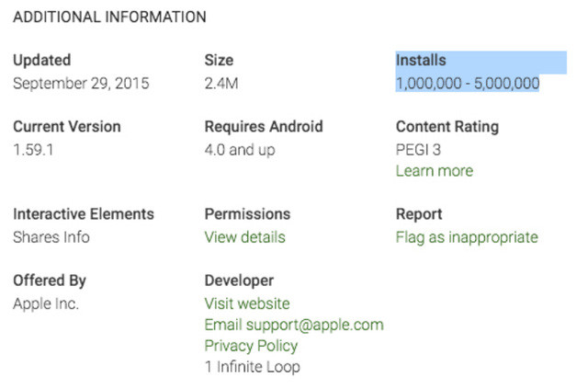Click the Email support@apple.com link
Viewport: 588px width, 389px height.
(x=293, y=325)
